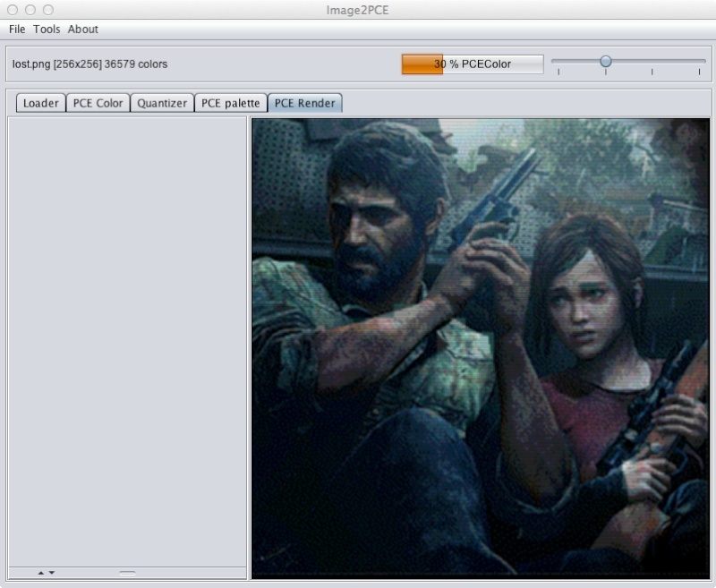716x588 pixels.
Task: Click the split pane collapse-up arrow
Action: click(x=41, y=573)
